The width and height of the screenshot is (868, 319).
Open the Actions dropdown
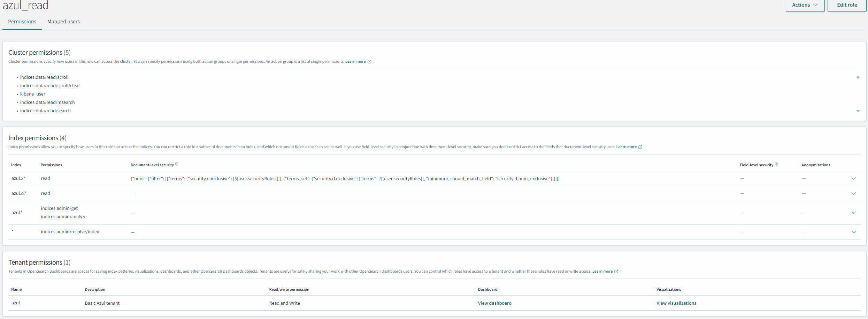click(805, 5)
